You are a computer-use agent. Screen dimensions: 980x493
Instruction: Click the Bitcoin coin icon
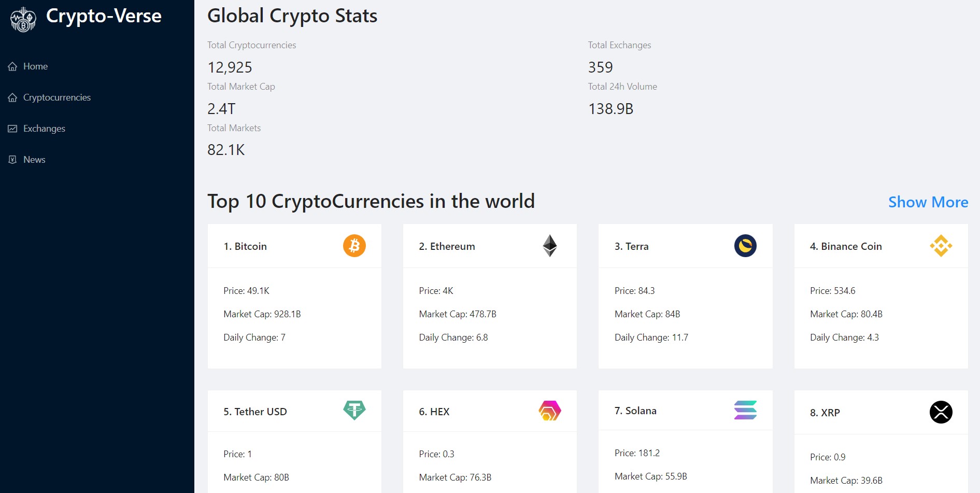[354, 246]
